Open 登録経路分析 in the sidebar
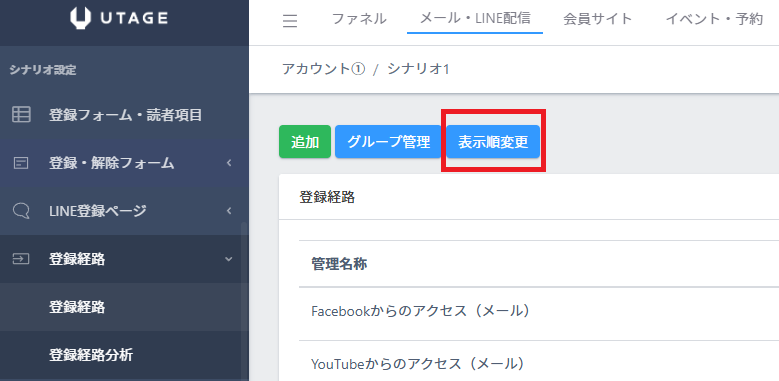This screenshot has height=381, width=779. tap(91, 355)
